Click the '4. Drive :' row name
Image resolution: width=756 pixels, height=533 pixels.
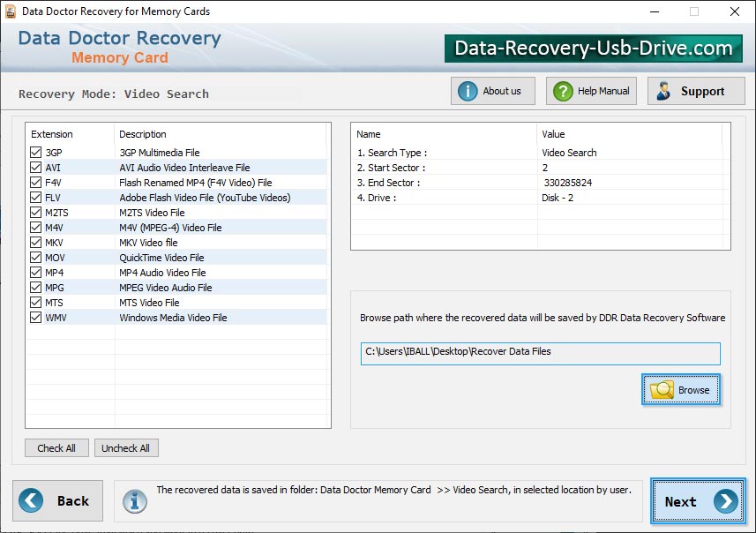377,198
